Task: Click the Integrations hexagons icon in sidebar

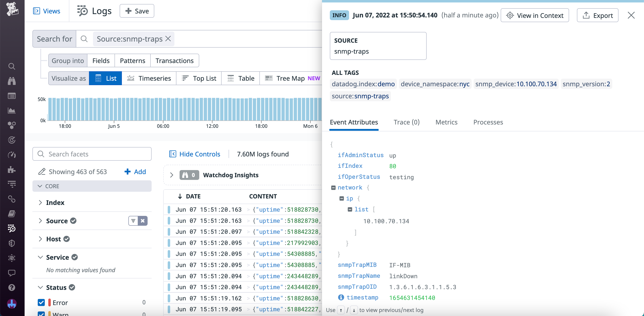Action: (12, 125)
